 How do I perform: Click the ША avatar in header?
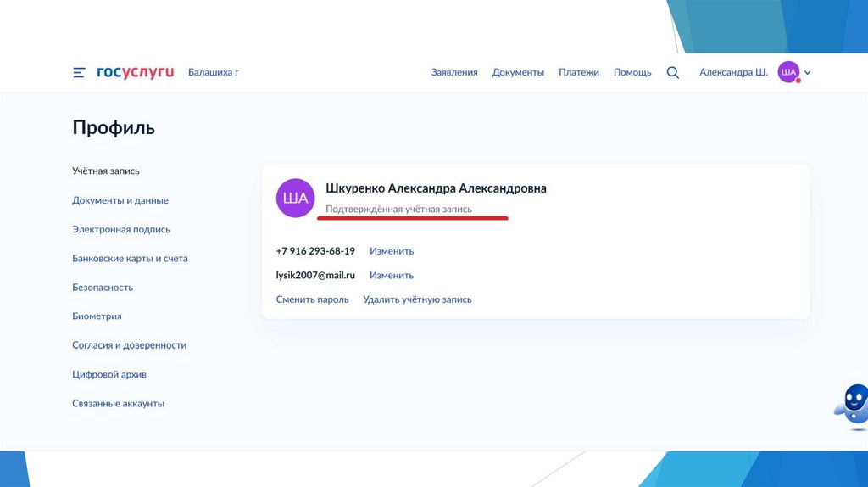788,73
